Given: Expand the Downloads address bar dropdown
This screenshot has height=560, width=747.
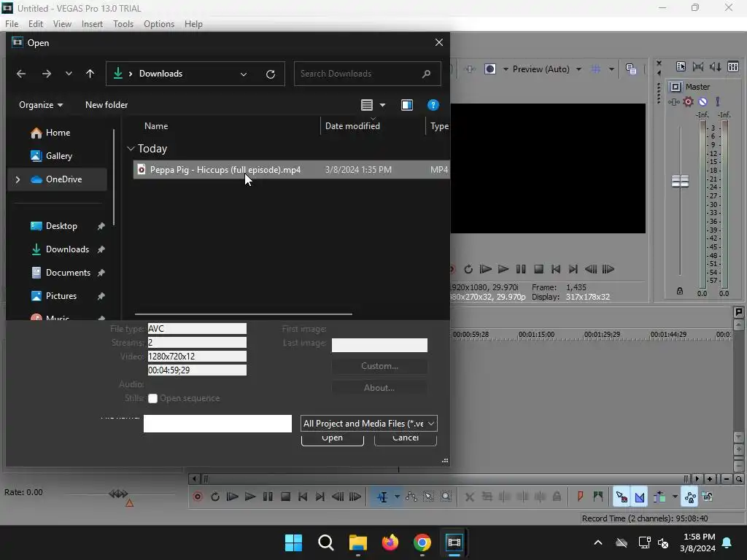Looking at the screenshot, I should pos(244,74).
